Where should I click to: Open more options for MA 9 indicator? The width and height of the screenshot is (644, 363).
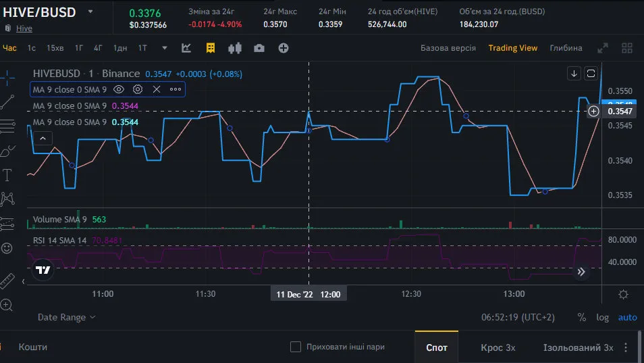point(176,89)
